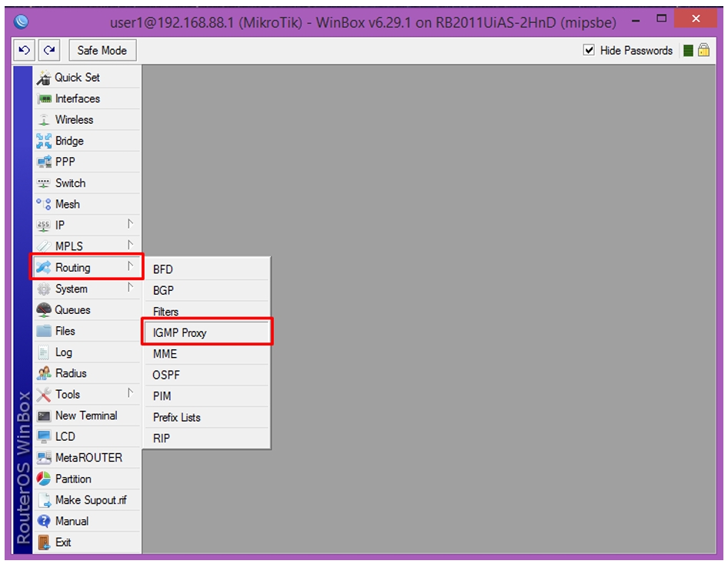
Task: Click the Redo arrow icon
Action: point(48,50)
